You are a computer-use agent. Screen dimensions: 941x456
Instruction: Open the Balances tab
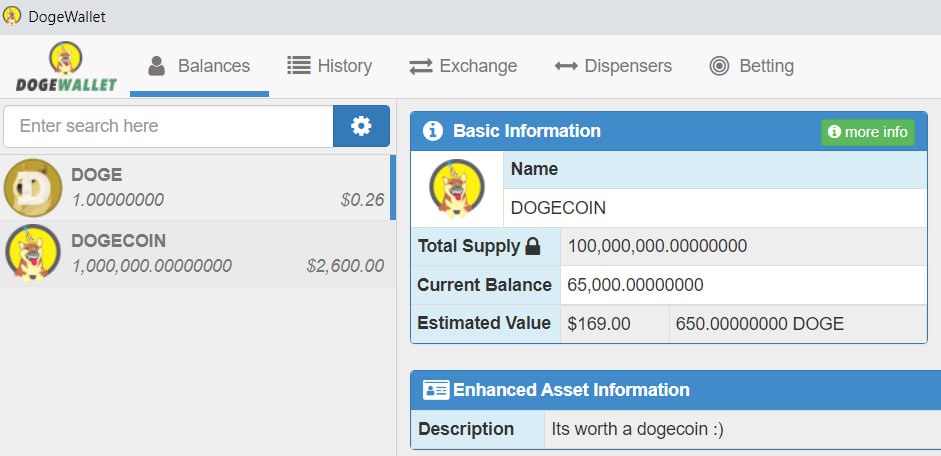click(x=199, y=66)
